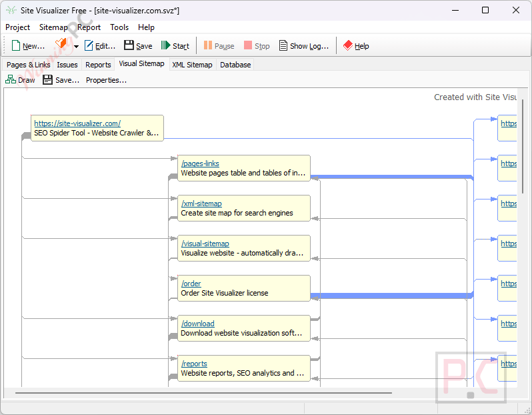Click the Draw sitemap tree icon
Image resolution: width=532 pixels, height=415 pixels.
pos(11,80)
